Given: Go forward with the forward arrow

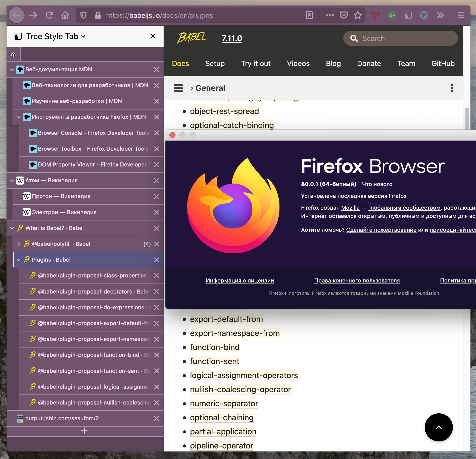Looking at the screenshot, I should [33, 15].
